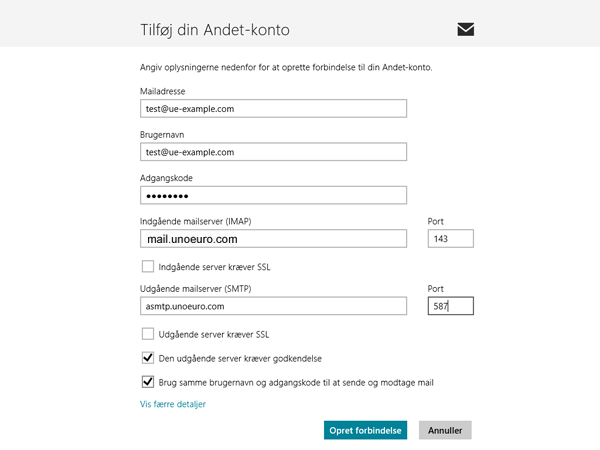Select the Brugernavn text field
This screenshot has width=600, height=450.
tap(273, 152)
